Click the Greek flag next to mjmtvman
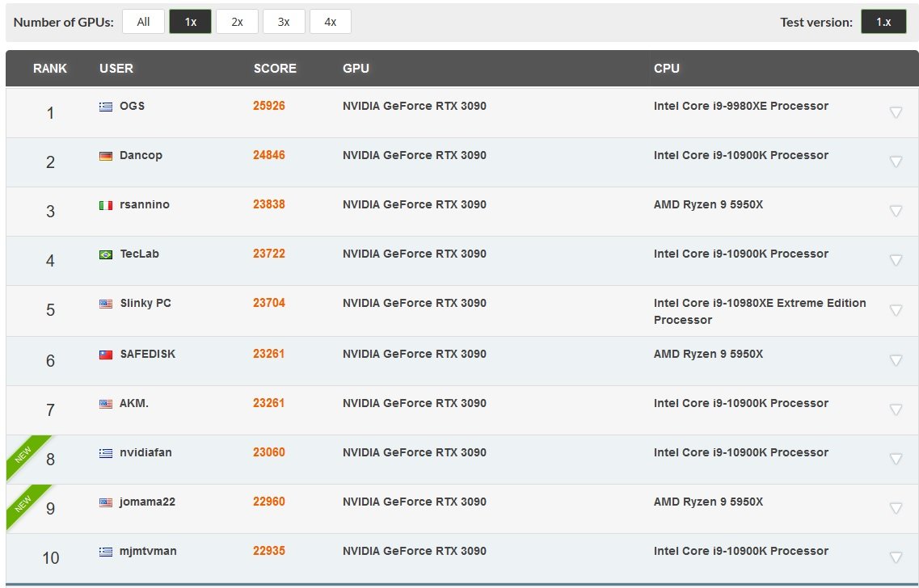 pos(106,551)
